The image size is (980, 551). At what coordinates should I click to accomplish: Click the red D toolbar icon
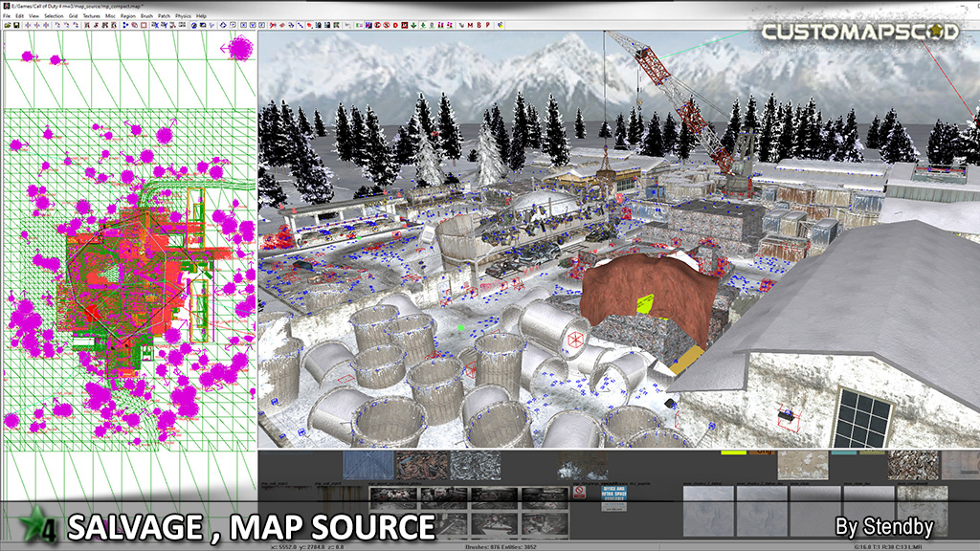pos(395,25)
